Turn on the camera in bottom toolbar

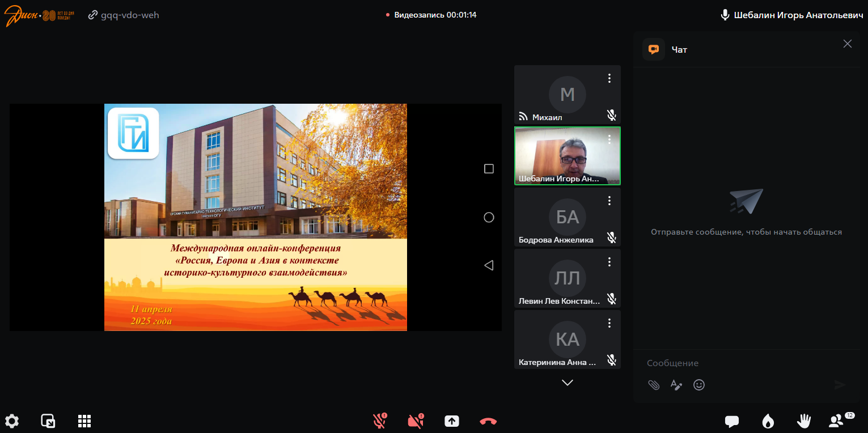[x=416, y=421]
